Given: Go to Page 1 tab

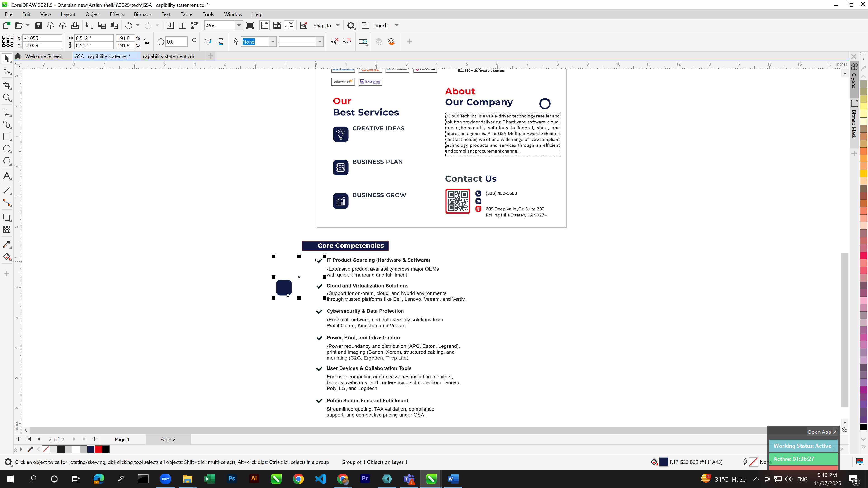Looking at the screenshot, I should point(122,439).
